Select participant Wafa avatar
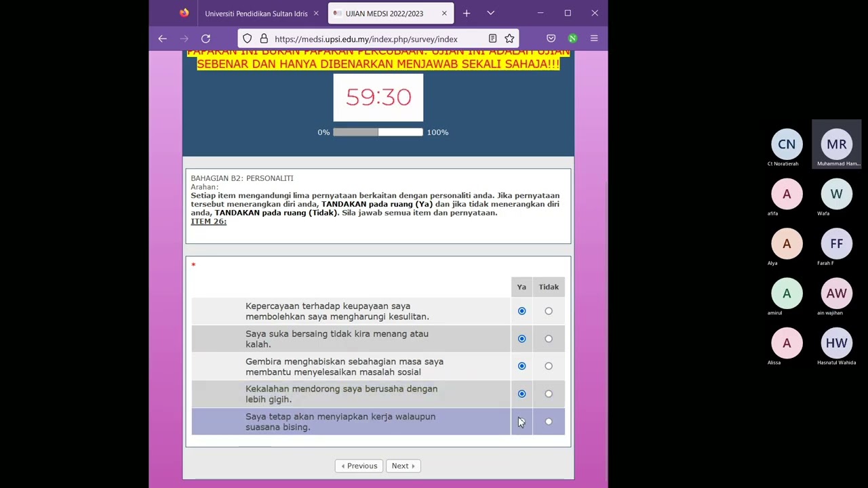 tap(837, 195)
